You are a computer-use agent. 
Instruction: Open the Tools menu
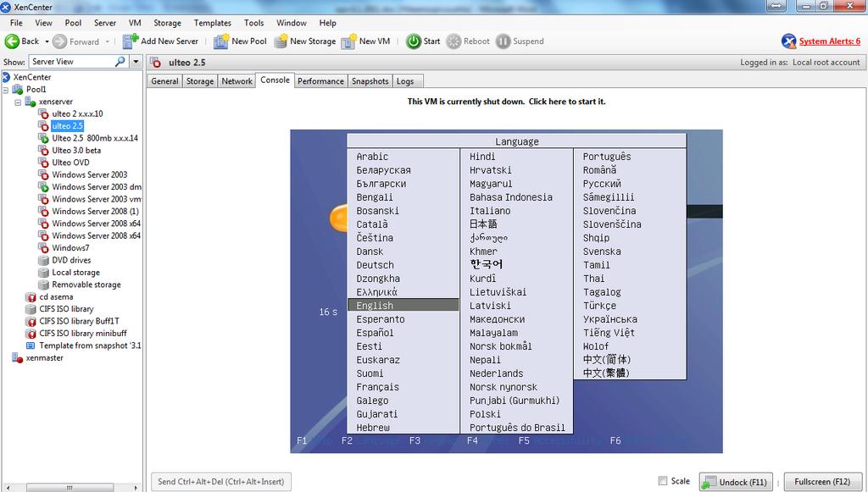pos(253,23)
